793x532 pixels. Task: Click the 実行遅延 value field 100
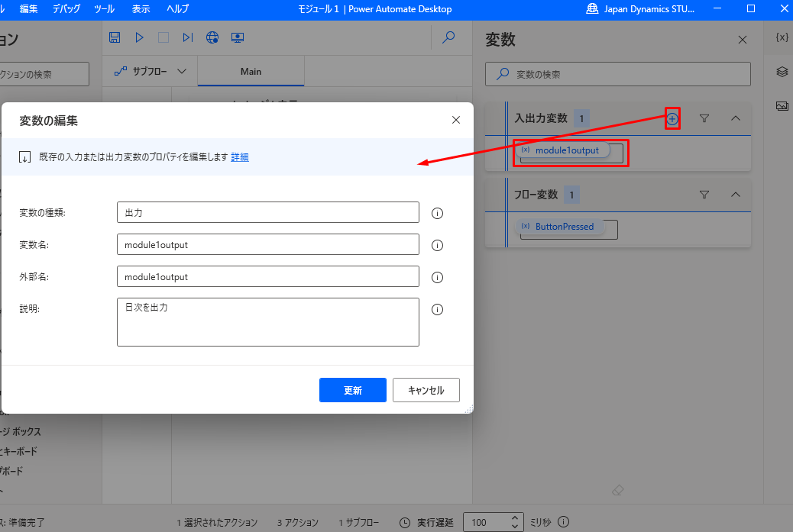click(x=486, y=522)
